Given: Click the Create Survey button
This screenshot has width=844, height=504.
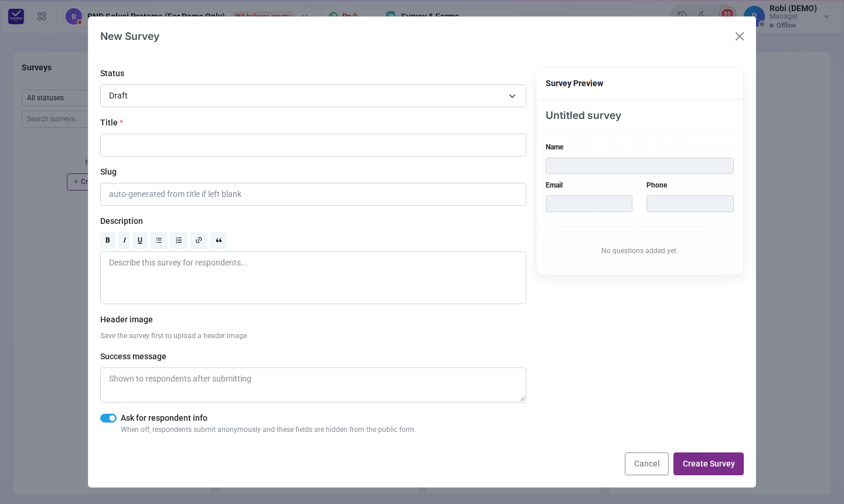Looking at the screenshot, I should (x=709, y=464).
